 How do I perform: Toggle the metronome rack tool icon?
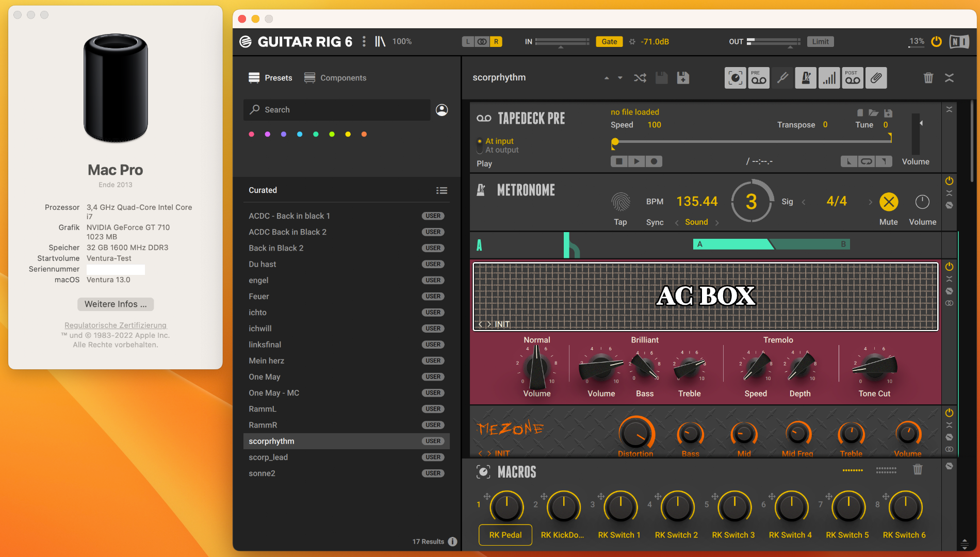click(806, 78)
